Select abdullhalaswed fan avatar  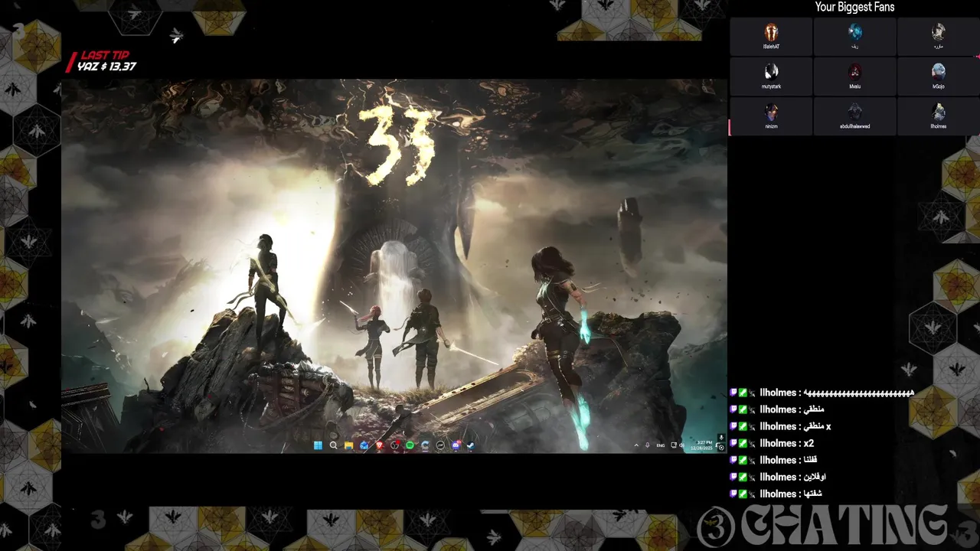tap(854, 112)
